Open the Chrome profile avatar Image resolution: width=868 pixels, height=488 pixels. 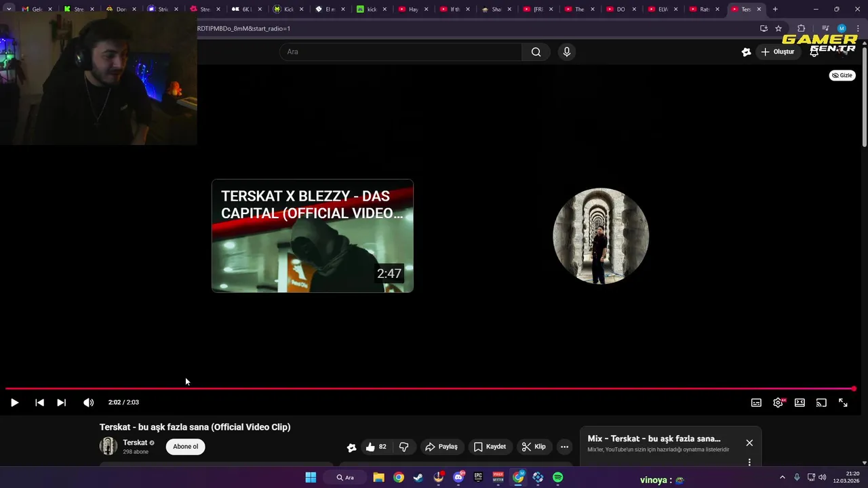[842, 28]
